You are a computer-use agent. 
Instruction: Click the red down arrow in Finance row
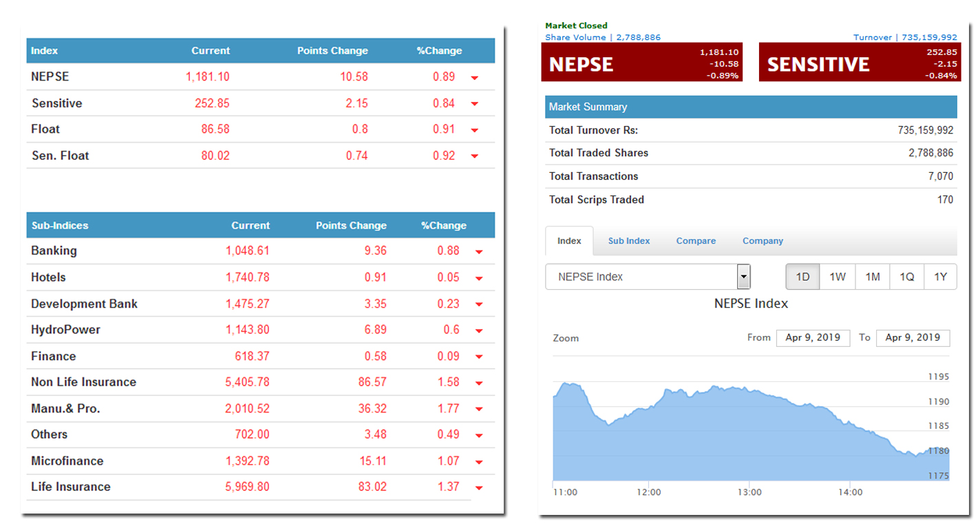click(x=479, y=357)
